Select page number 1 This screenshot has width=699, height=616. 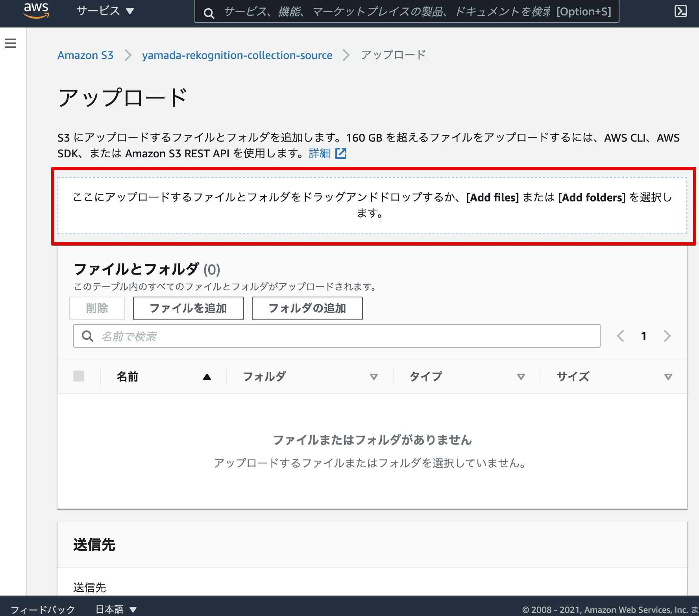point(644,336)
